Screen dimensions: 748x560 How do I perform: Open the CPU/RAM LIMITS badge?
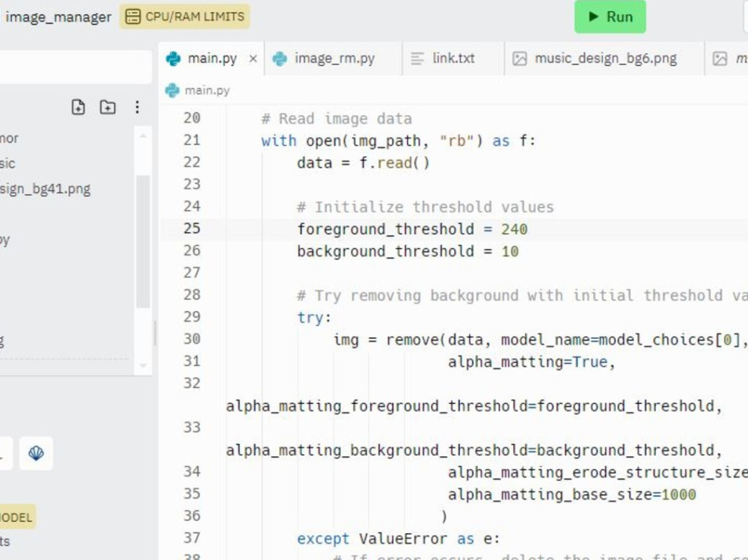pos(185,16)
